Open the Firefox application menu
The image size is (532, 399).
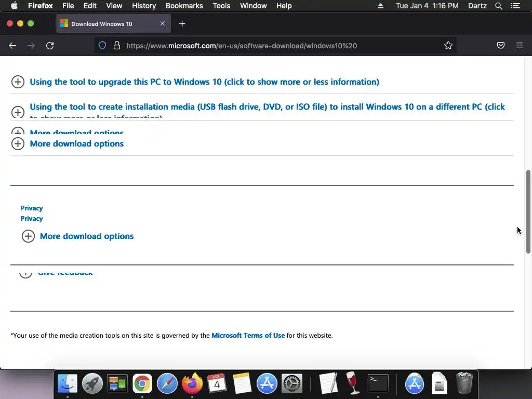point(41,6)
